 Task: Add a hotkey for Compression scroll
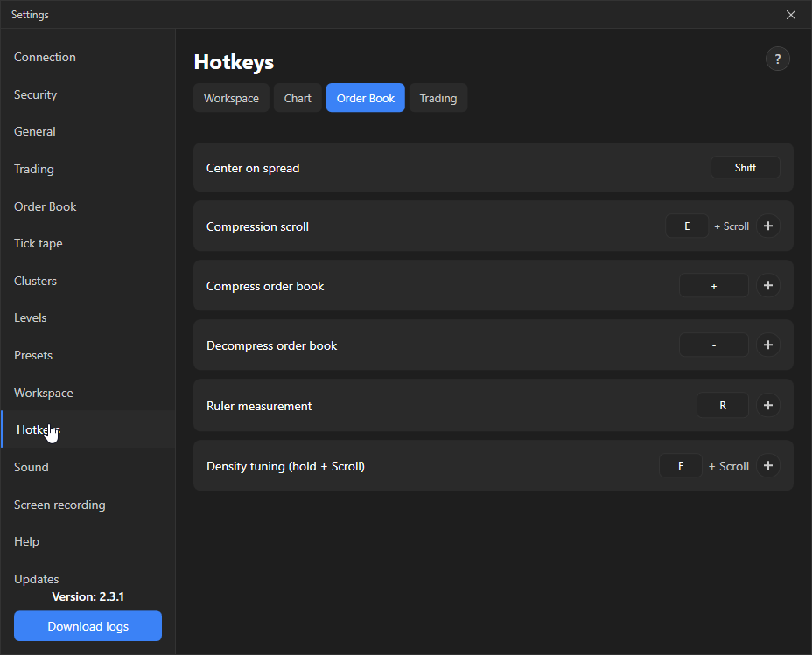768,226
